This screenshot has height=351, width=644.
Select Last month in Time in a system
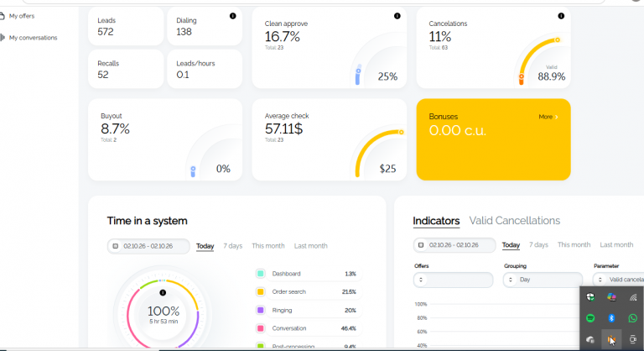[310, 246]
